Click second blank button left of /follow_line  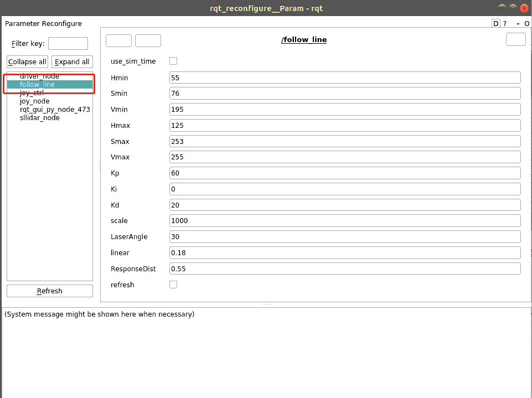tap(148, 40)
